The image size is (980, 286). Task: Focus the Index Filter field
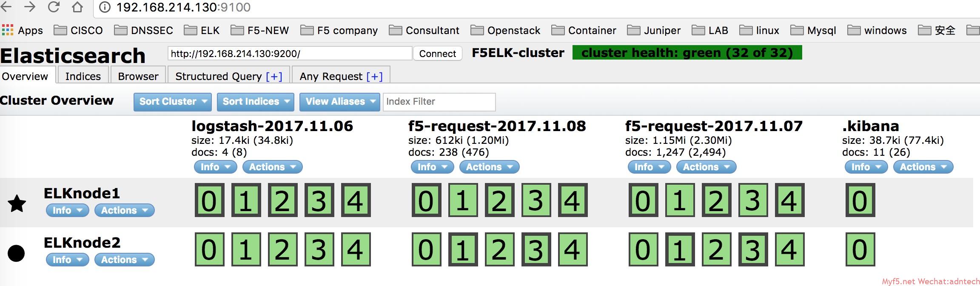pyautogui.click(x=439, y=102)
